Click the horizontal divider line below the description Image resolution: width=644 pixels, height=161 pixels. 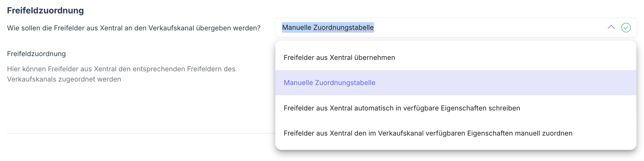click(x=140, y=134)
